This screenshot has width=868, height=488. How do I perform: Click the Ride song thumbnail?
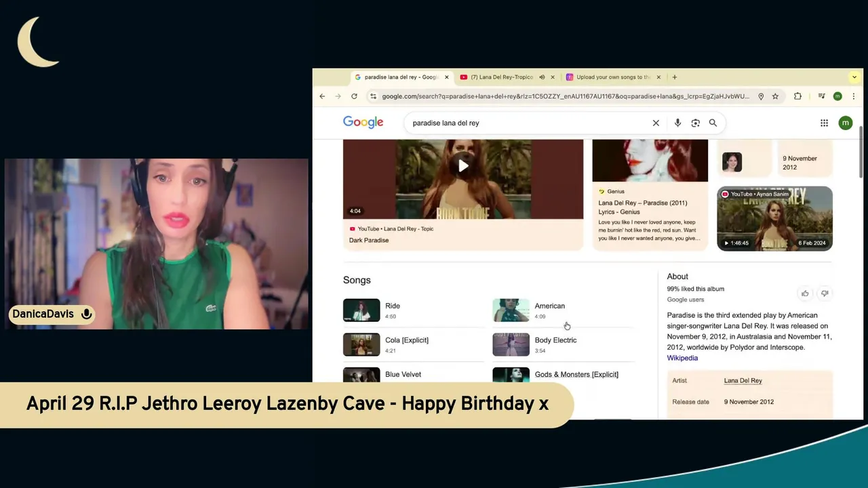coord(361,310)
